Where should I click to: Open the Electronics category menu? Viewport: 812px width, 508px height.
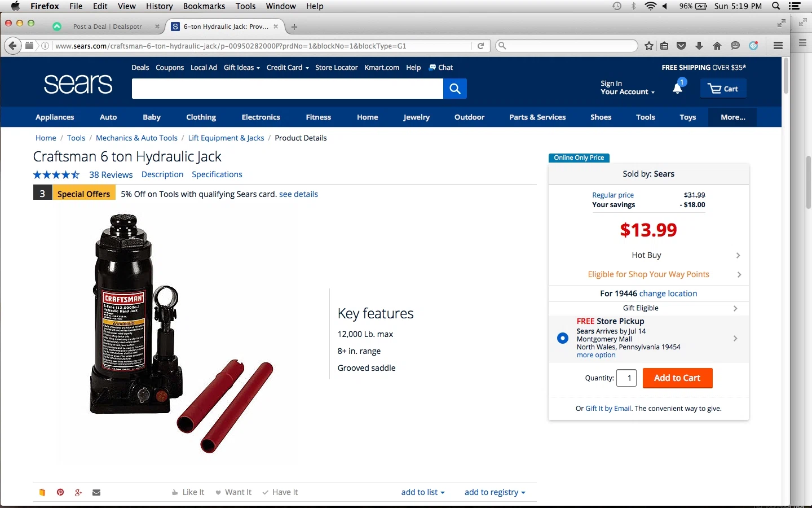261,117
